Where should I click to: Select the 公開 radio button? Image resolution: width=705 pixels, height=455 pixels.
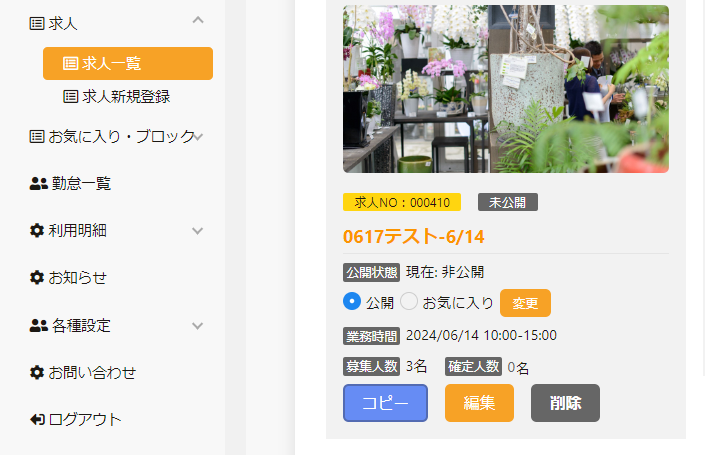point(352,301)
